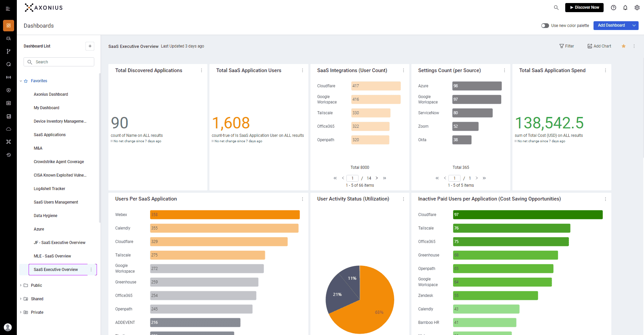This screenshot has width=644, height=335.
Task: Click the Webex bar in Users Per SaaS
Action: click(225, 215)
